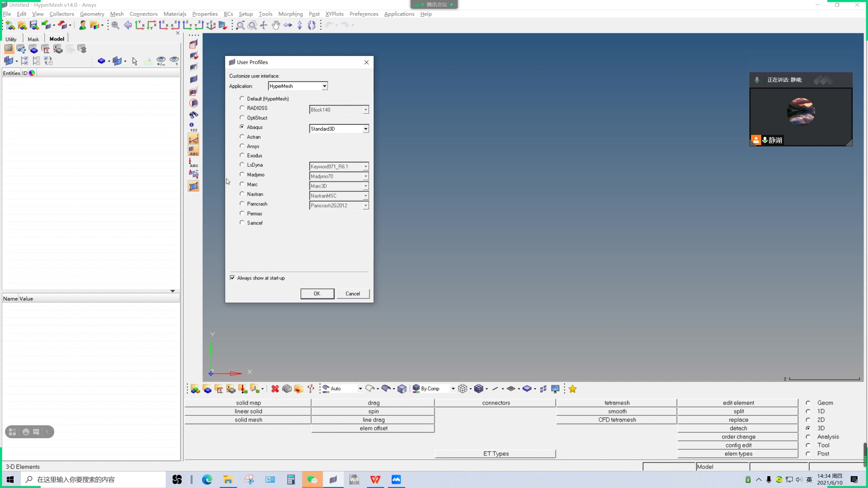Click the save model floppy icon

[34, 25]
